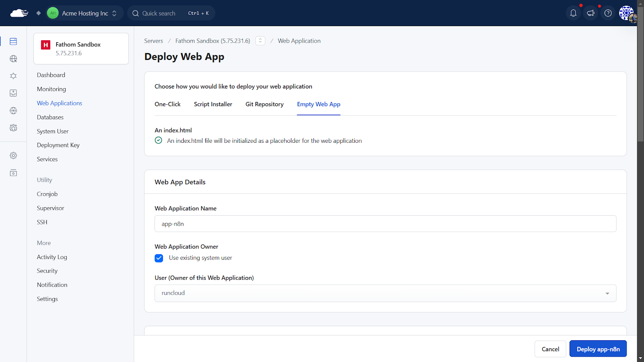Open the User owner dropdown showing runcloud
The width and height of the screenshot is (644, 362).
point(385,293)
